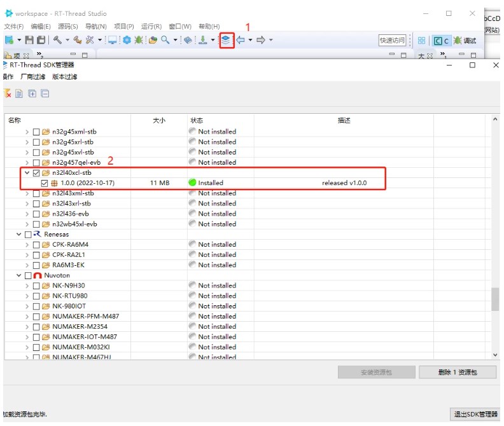This screenshot has width=504, height=426.
Task: Open the new project dropdown arrow
Action: (x=19, y=40)
